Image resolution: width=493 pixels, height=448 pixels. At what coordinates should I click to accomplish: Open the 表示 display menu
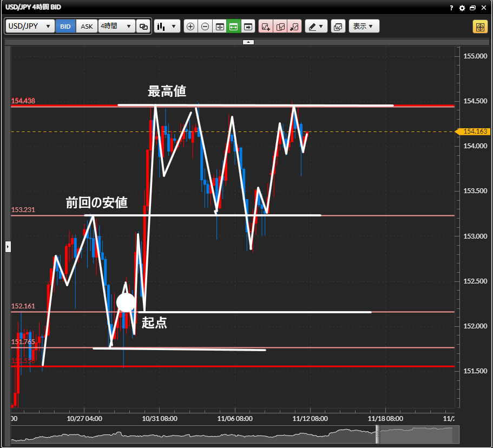[364, 26]
